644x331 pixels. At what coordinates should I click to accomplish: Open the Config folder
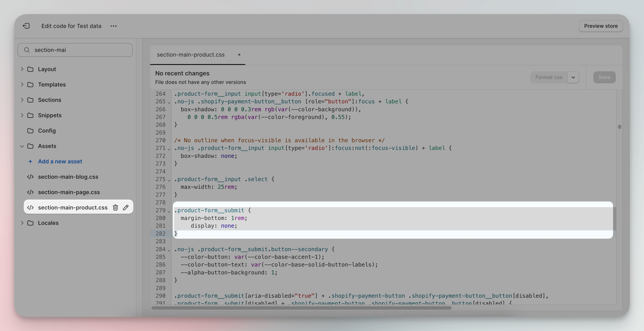[x=47, y=130]
